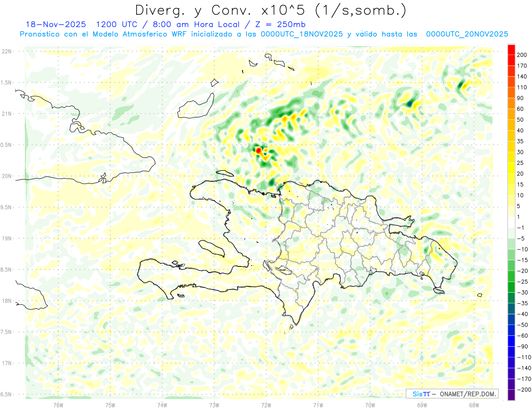Screen dimensions: 532x411
Task: Click the '17N' latitude label
Action: [6, 364]
